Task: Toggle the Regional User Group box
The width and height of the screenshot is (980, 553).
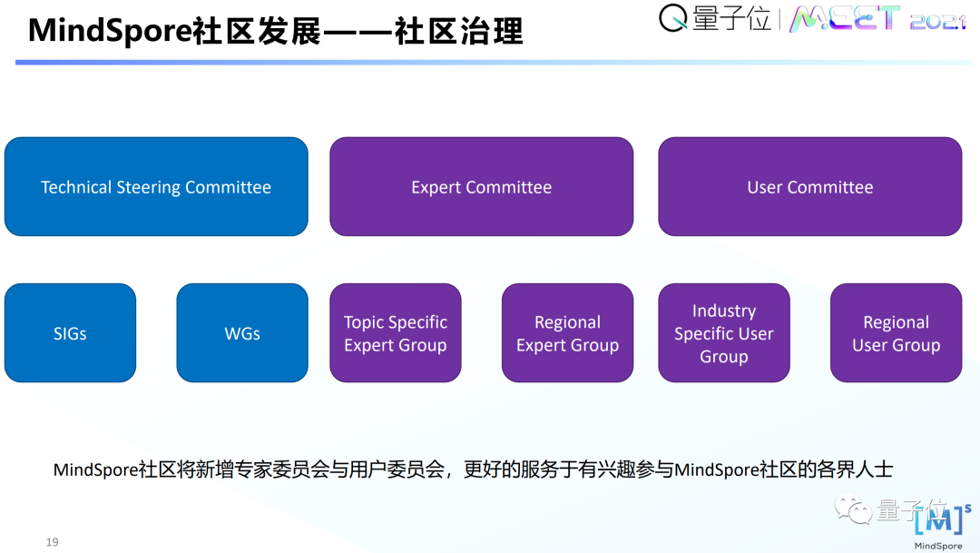Action: pos(896,332)
